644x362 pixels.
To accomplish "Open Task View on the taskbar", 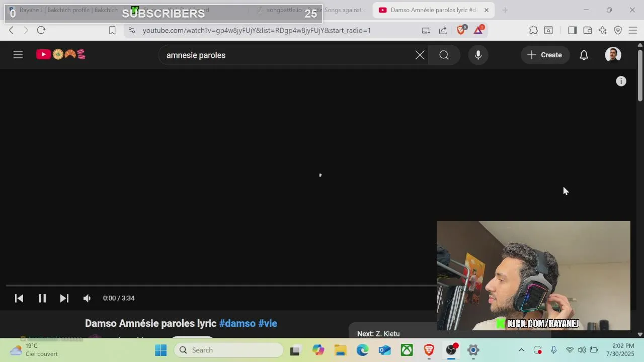I will pos(295,350).
